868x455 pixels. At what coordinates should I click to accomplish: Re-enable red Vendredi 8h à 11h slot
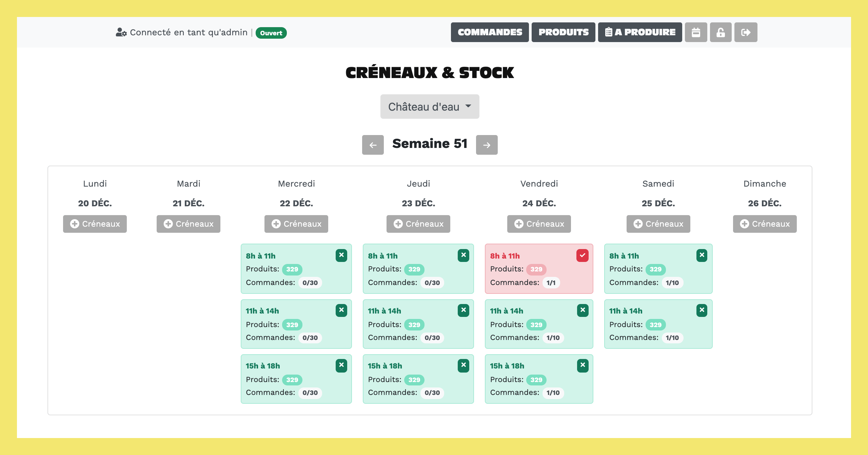582,255
